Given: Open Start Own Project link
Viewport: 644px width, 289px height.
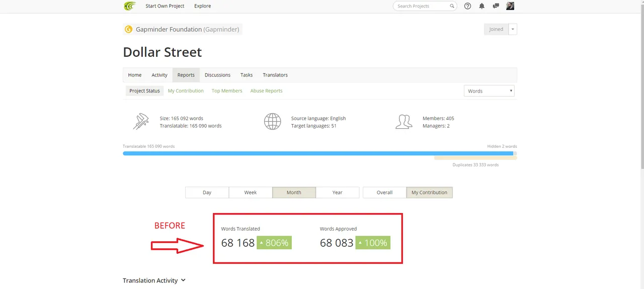Looking at the screenshot, I should 165,6.
